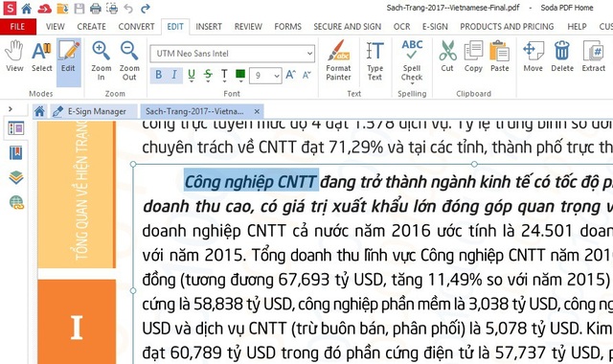Paste from clipboard
The width and height of the screenshot is (613, 364).
(500, 57)
